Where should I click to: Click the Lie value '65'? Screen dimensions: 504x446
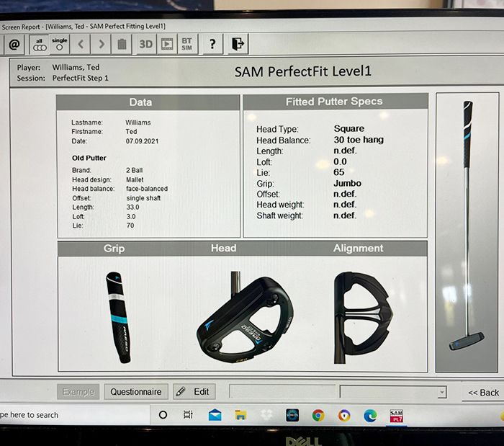(339, 172)
